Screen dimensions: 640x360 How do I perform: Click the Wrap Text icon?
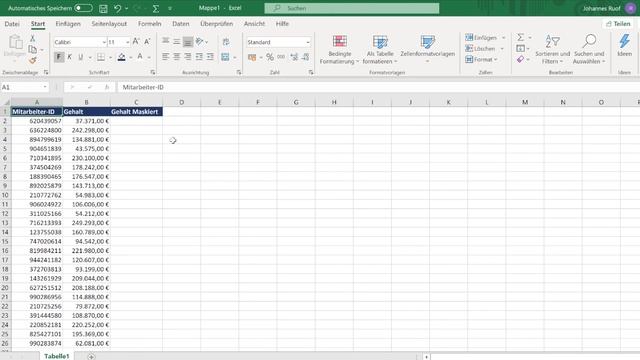pyautogui.click(x=226, y=42)
